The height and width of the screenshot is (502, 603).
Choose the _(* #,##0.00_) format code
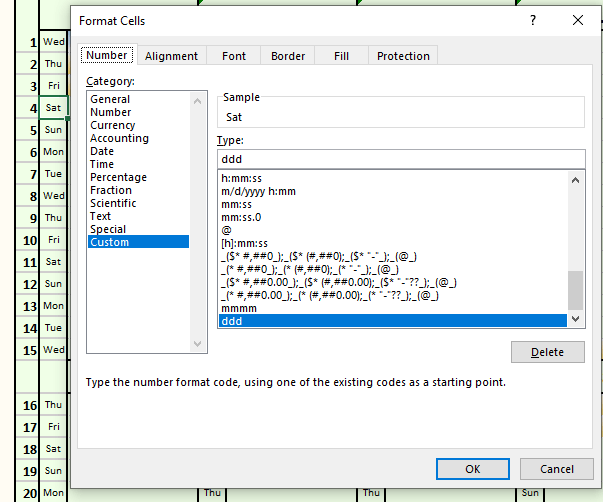point(393,295)
